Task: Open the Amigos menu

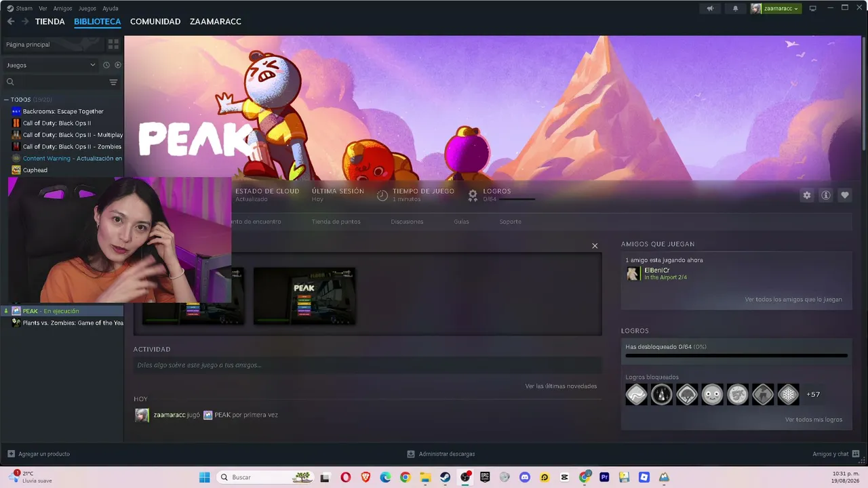Action: 62,8
